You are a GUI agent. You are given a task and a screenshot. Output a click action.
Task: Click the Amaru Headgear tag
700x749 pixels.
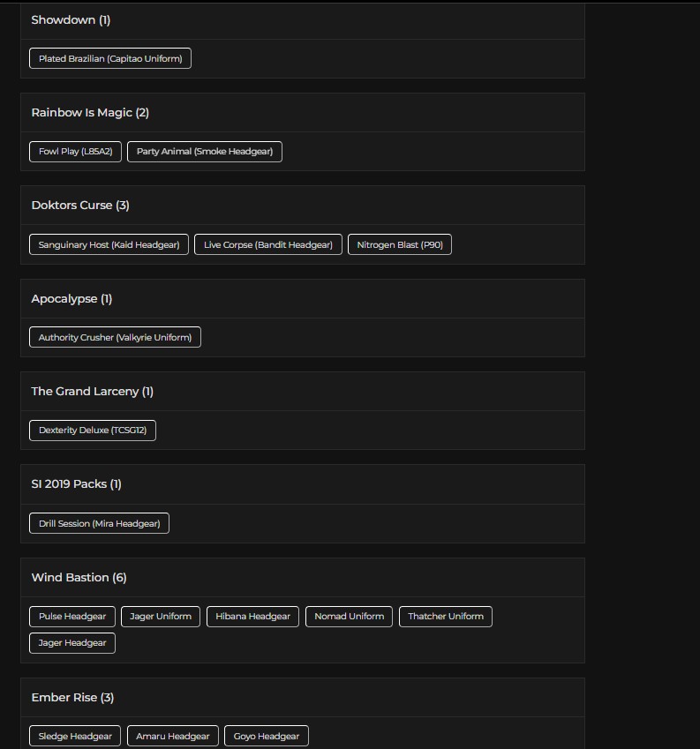(173, 736)
